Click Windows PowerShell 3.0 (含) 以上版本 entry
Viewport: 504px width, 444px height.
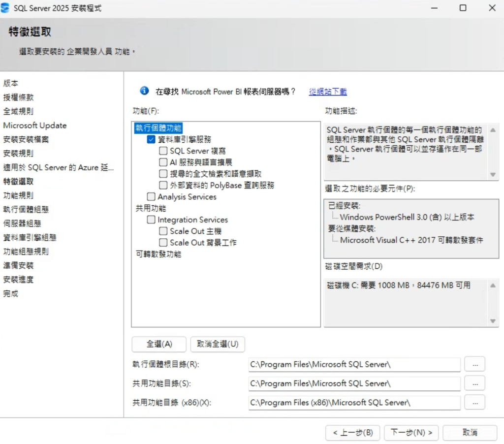click(407, 217)
